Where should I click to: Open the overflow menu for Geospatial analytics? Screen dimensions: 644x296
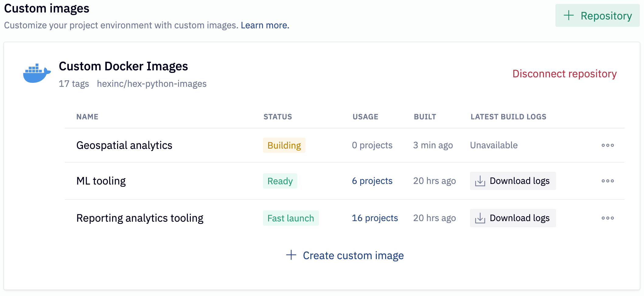607,145
